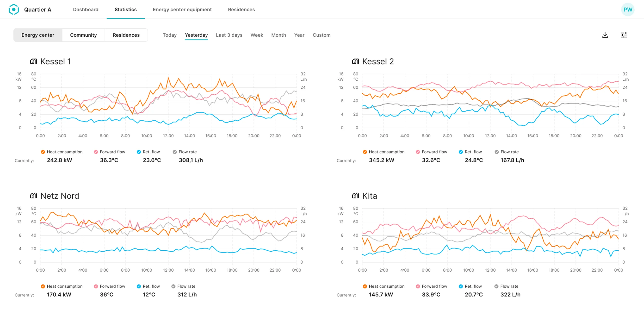The width and height of the screenshot is (644, 312).
Task: Toggle Flow rate checkbox in Kessel 1
Action: (x=175, y=152)
